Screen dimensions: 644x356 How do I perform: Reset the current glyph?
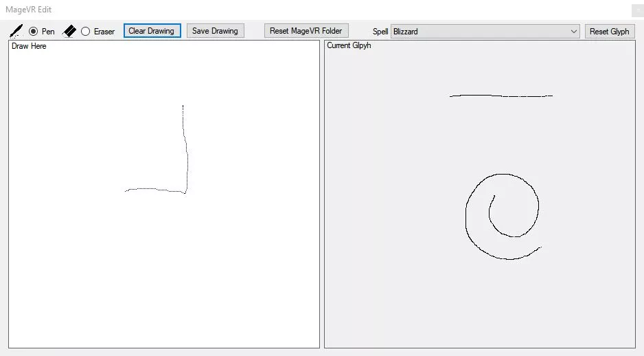(x=610, y=31)
